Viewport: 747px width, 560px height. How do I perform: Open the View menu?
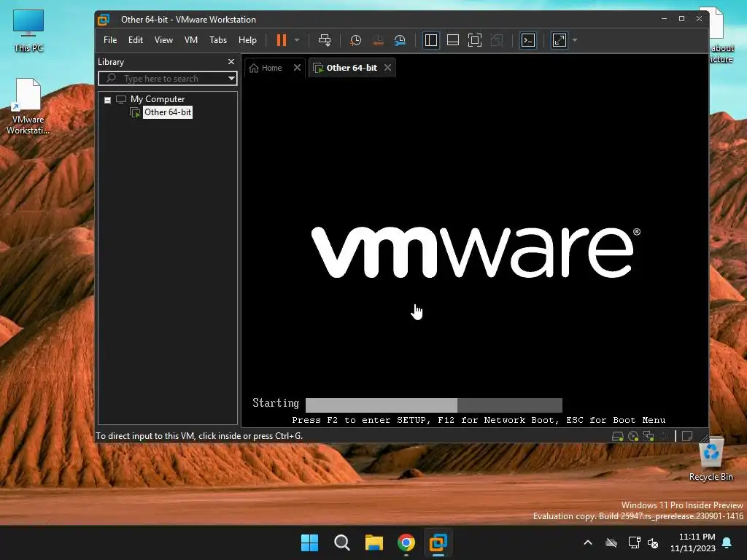tap(163, 40)
